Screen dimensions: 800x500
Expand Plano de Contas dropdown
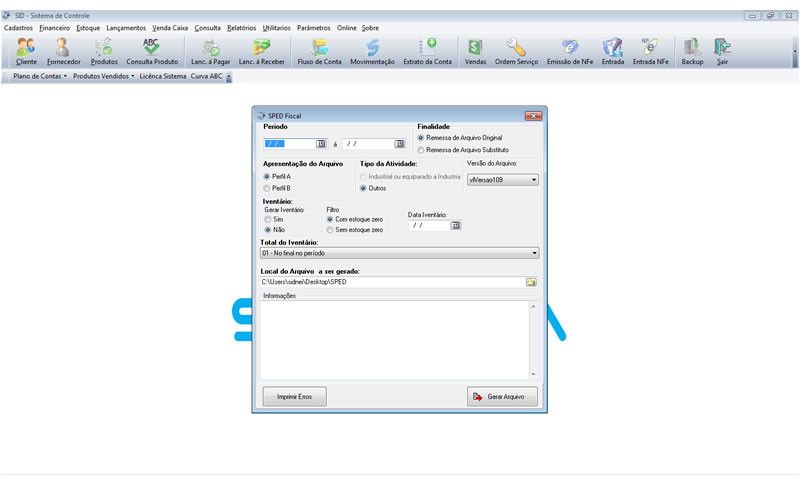pos(38,76)
